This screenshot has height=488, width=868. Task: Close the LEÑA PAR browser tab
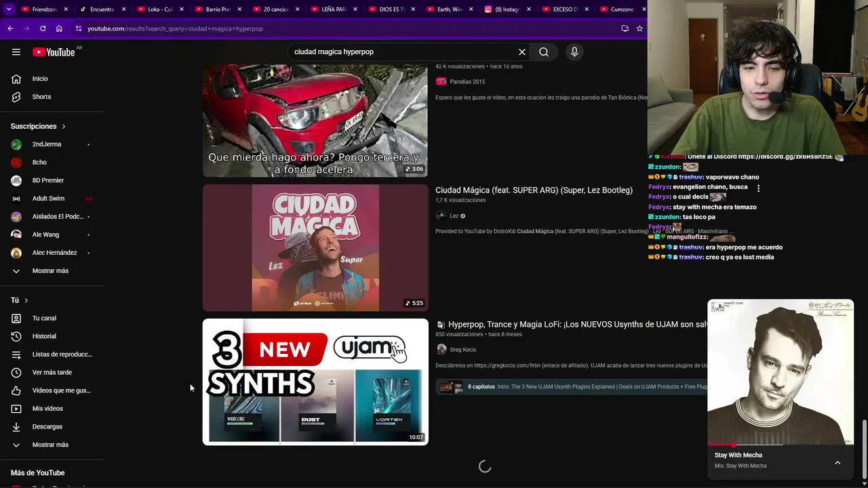point(355,9)
